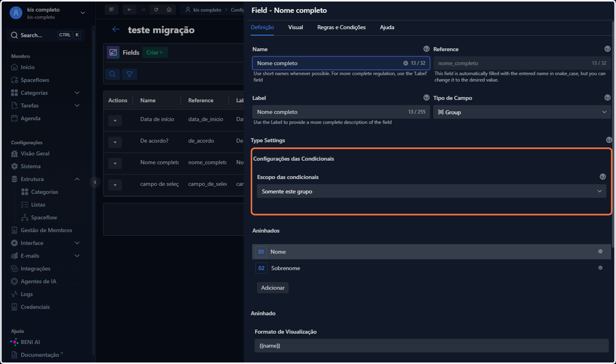616x364 pixels.
Task: Click the help icon next to Name
Action: [x=426, y=49]
